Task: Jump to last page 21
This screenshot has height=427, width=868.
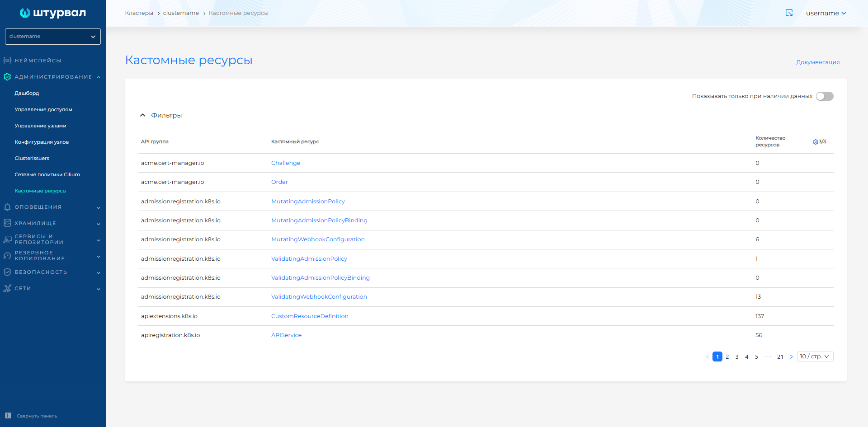Action: tap(780, 357)
